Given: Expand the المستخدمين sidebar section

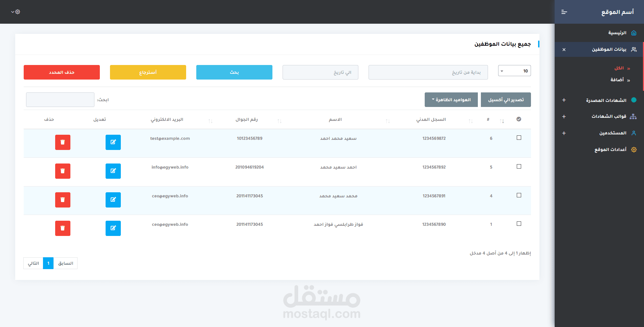Looking at the screenshot, I should coord(564,133).
